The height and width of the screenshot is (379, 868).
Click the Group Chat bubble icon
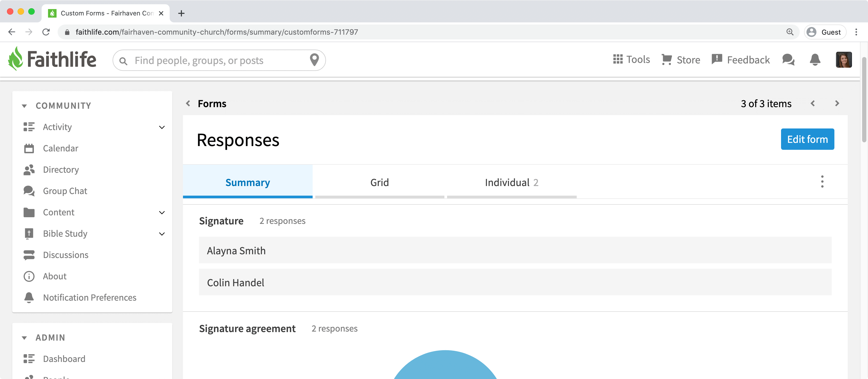[x=29, y=191]
